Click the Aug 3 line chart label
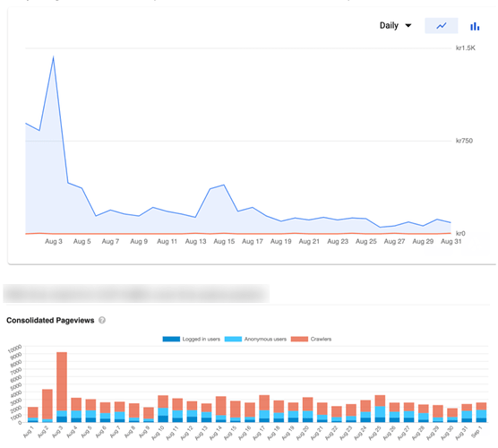 (54, 242)
